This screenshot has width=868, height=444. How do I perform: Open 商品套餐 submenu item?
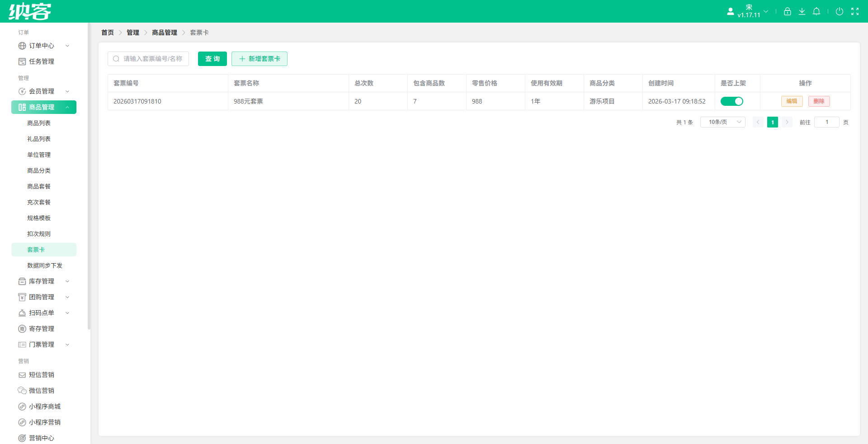click(x=39, y=186)
